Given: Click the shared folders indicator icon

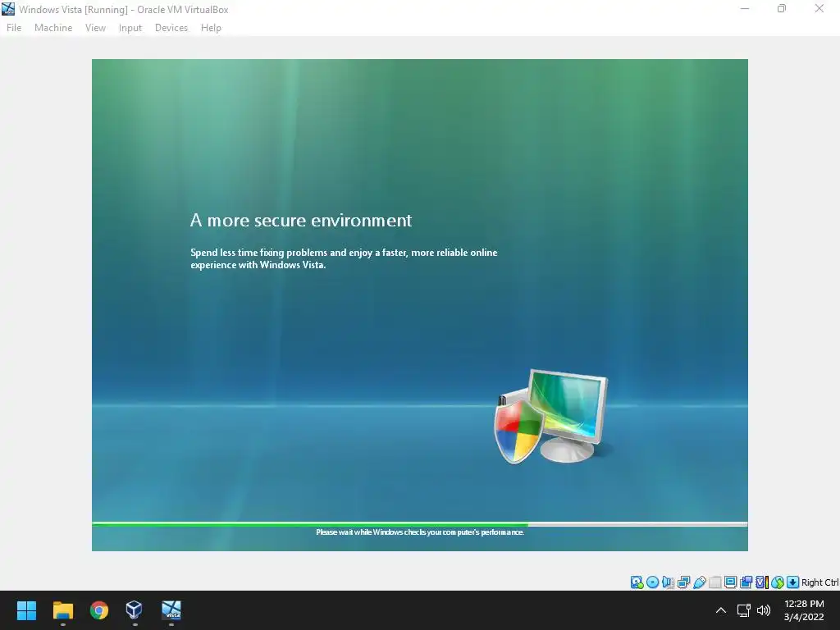Looking at the screenshot, I should click(714, 582).
